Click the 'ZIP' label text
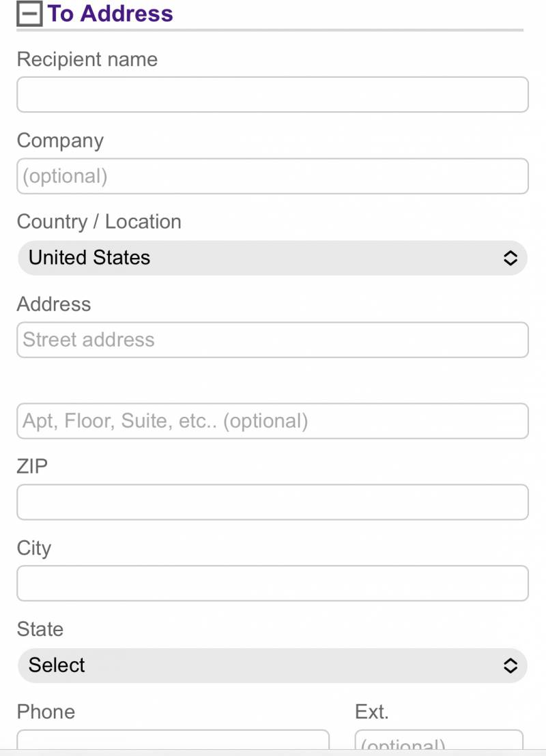Screen dimensions: 546x756 coord(32,467)
